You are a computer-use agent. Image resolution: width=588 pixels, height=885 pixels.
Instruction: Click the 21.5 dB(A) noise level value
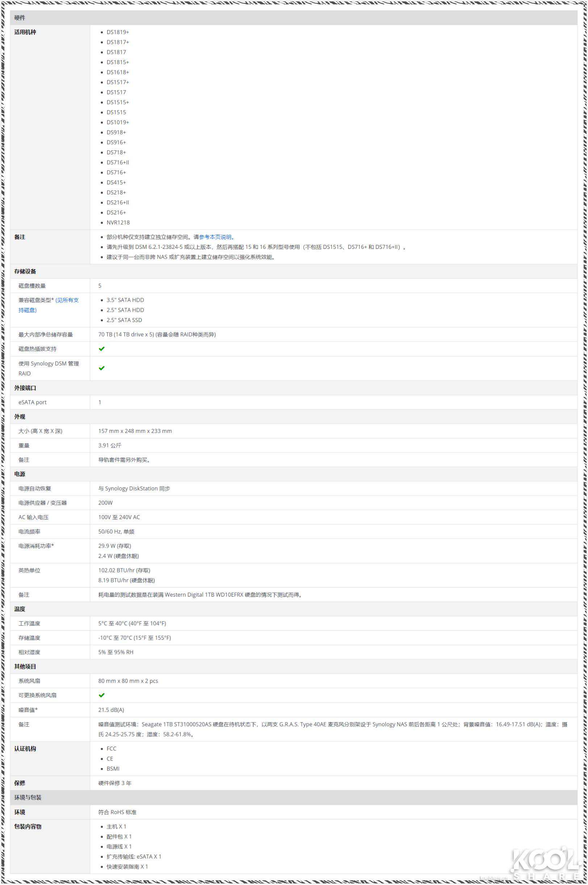(x=111, y=710)
